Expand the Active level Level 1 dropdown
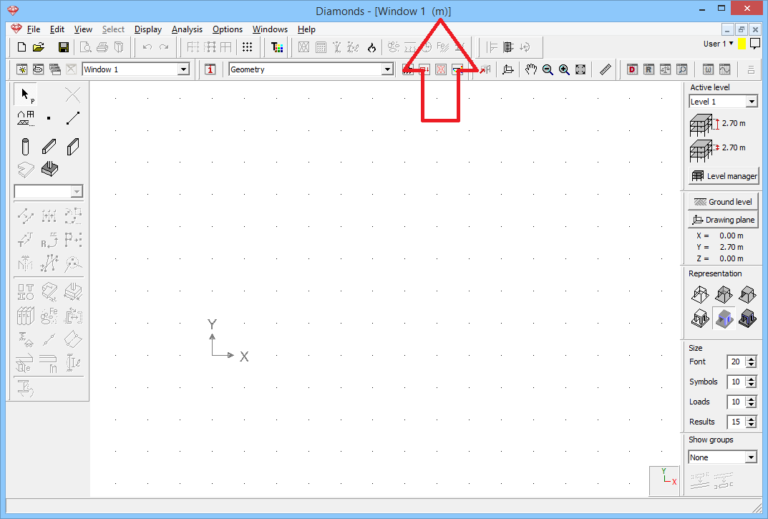The image size is (768, 519). 751,102
